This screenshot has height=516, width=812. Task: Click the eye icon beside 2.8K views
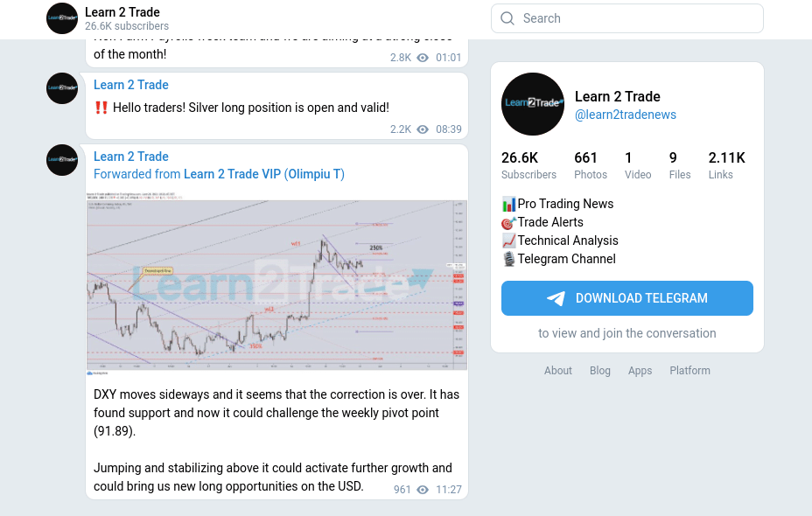[421, 58]
